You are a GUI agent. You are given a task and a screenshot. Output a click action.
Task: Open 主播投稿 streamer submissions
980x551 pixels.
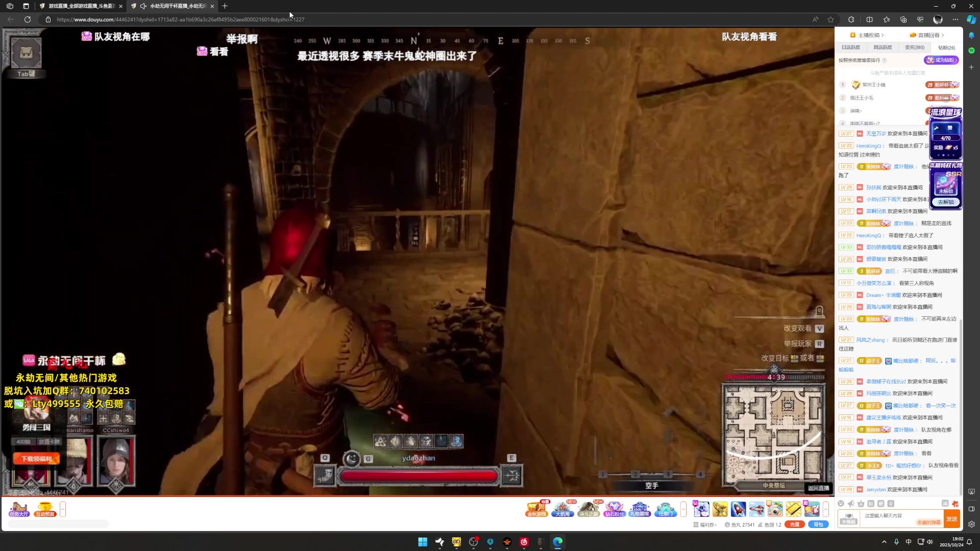pyautogui.click(x=867, y=35)
